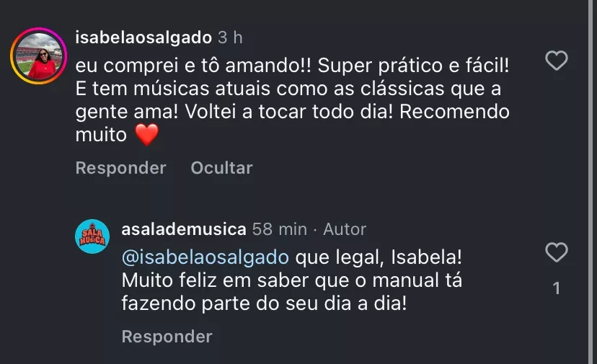This screenshot has height=364, width=597.
Task: Like isabelaosalgado's comment with the heart
Action: point(556,61)
